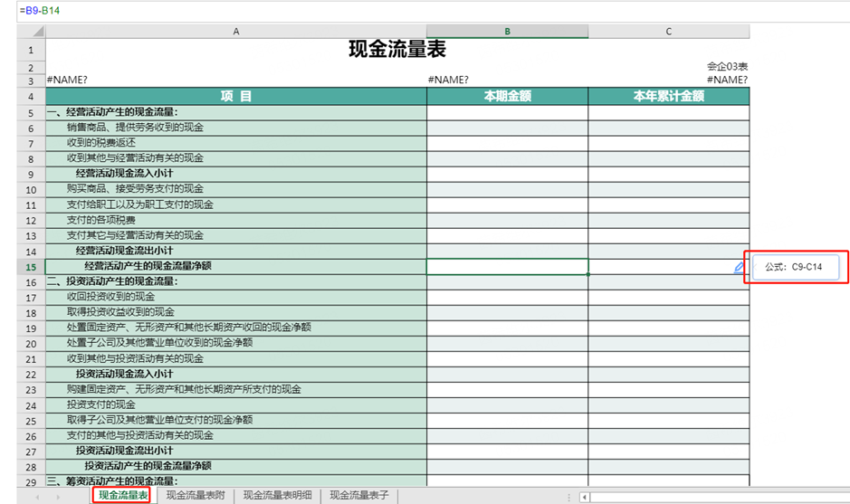Click cell 一、经营活动产生的现金流量:

(236, 112)
